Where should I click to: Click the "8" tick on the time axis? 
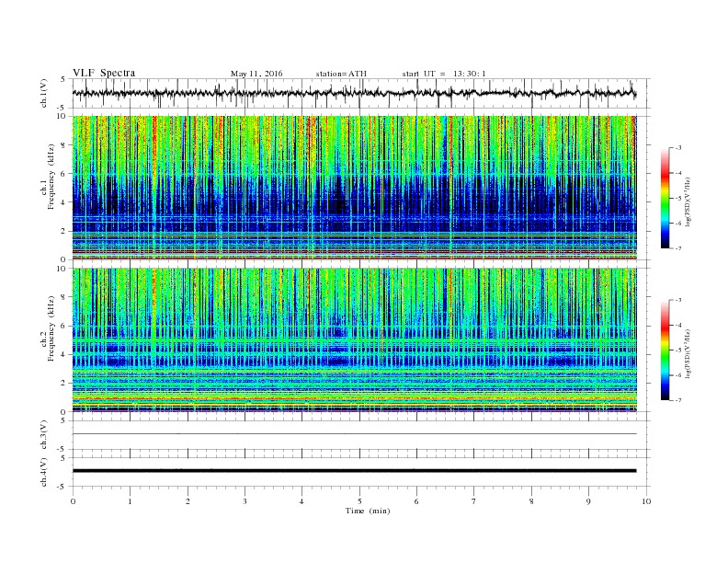[531, 501]
